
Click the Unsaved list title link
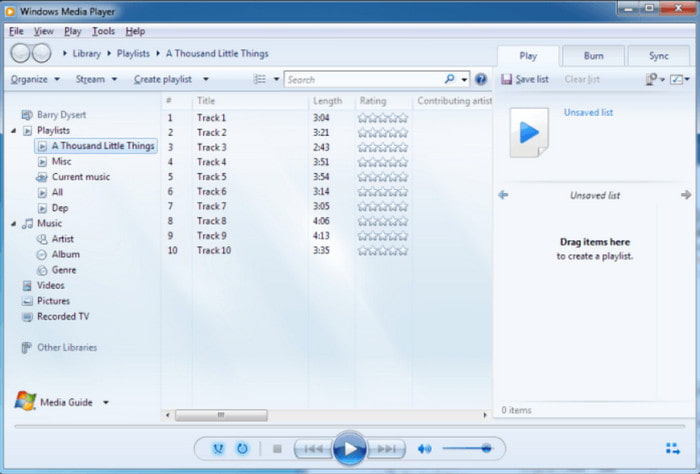coord(588,112)
